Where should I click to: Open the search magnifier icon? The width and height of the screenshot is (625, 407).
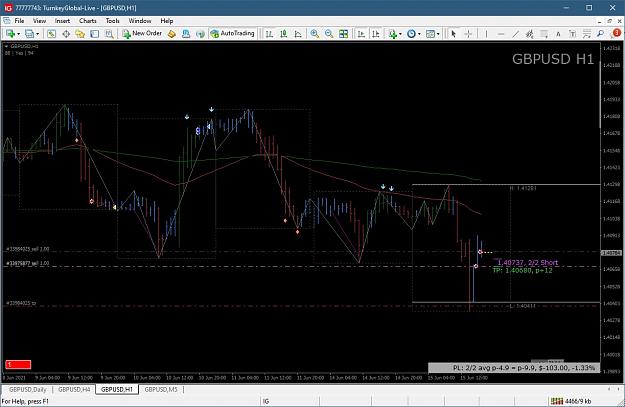point(600,34)
